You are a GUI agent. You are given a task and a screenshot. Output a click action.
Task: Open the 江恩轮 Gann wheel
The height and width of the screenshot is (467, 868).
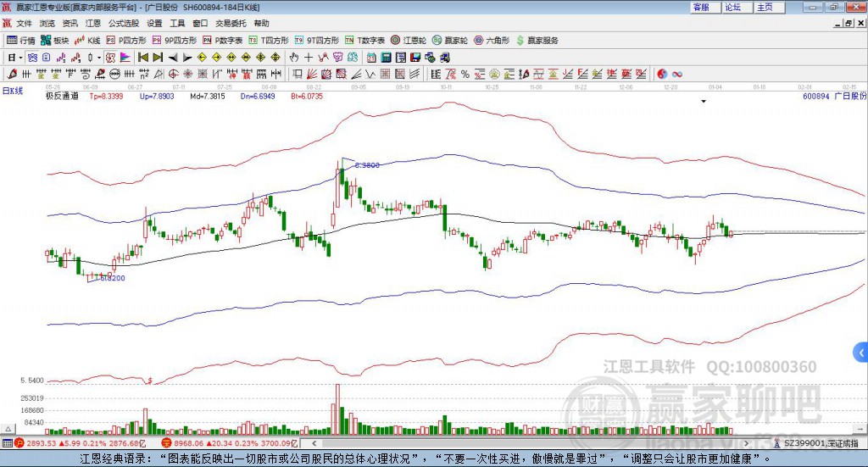[x=409, y=41]
